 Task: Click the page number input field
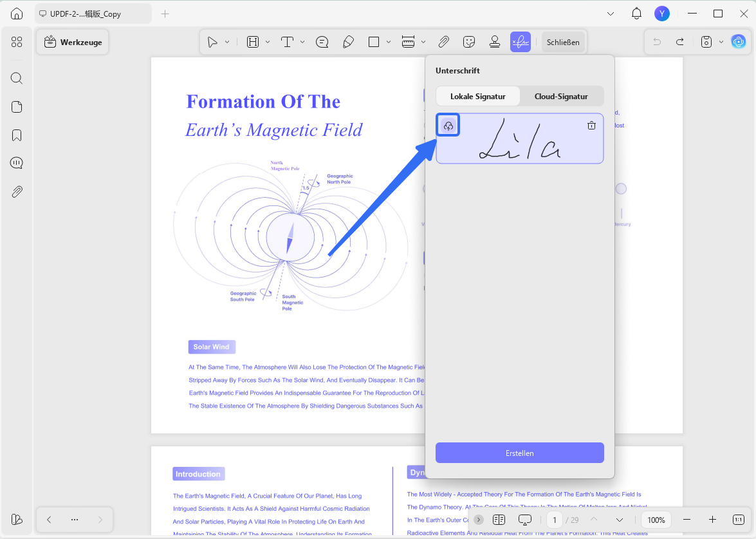[555, 520]
